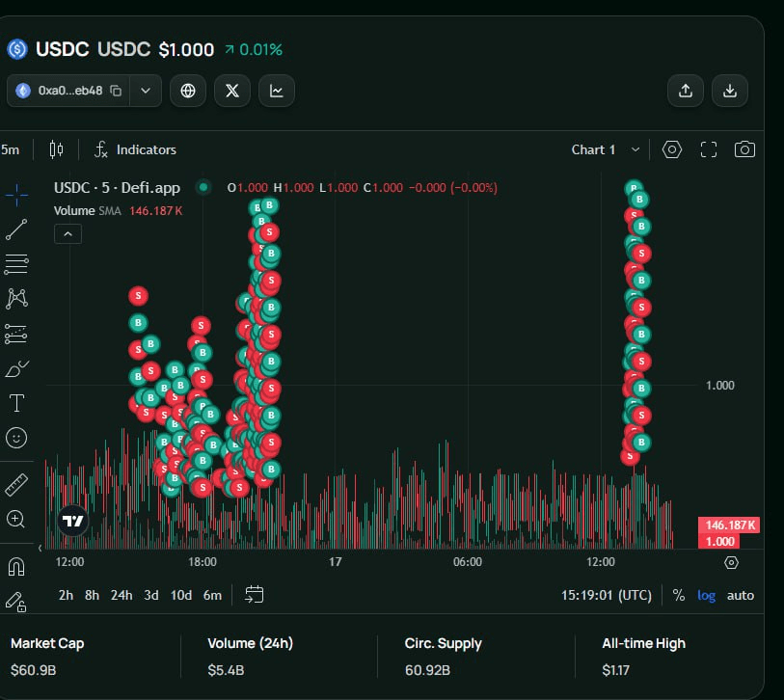Click the $1.000 token price heading
This screenshot has width=784, height=700.
tap(186, 49)
